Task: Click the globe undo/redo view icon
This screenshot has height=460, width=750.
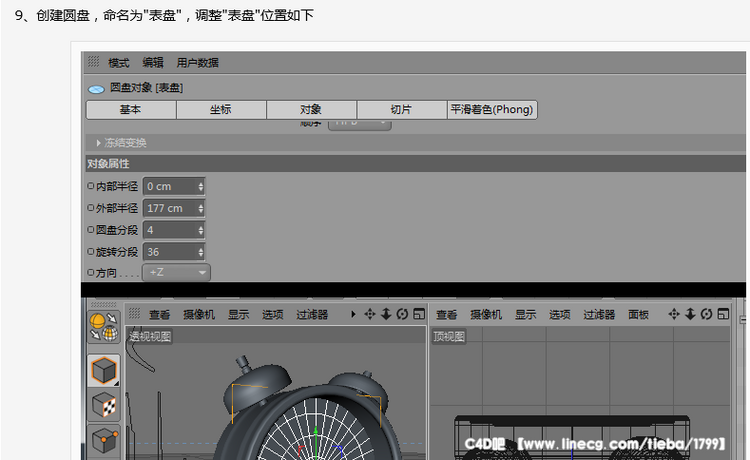Action: [104, 327]
